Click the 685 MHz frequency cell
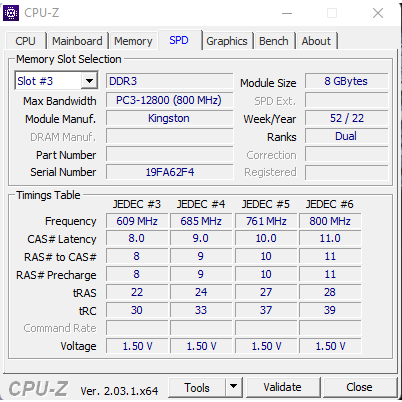Viewport: 402px width, 402px height. pyautogui.click(x=201, y=221)
